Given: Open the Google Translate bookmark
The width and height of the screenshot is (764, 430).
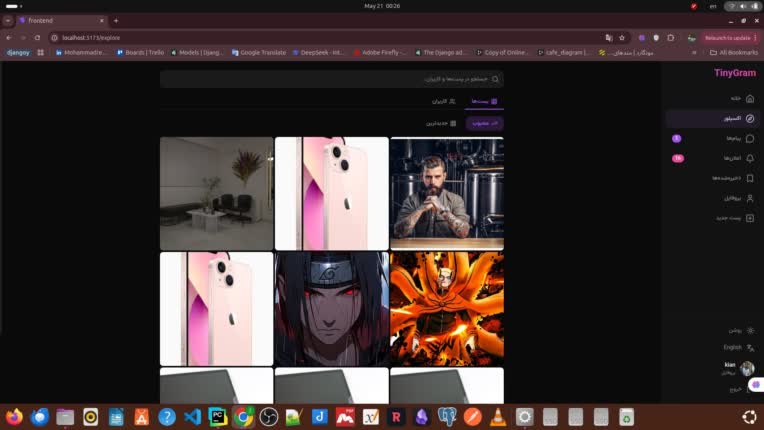Looking at the screenshot, I should pyautogui.click(x=259, y=52).
